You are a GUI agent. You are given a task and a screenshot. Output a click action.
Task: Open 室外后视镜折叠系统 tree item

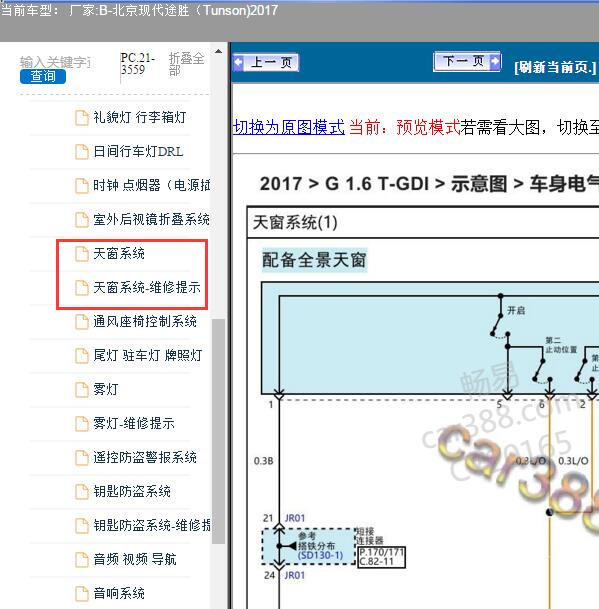tap(151, 219)
